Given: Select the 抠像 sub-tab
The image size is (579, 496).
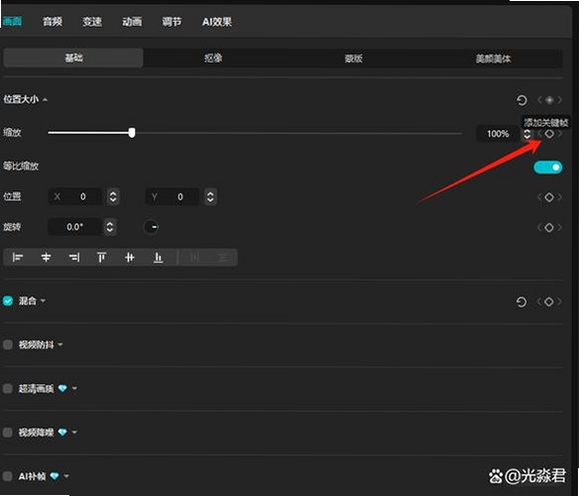Looking at the screenshot, I should click(213, 58).
